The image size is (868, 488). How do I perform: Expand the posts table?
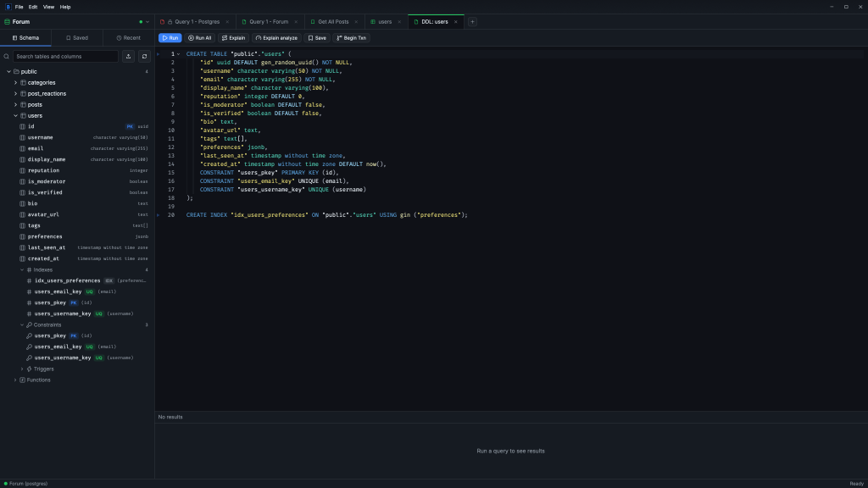click(x=15, y=104)
